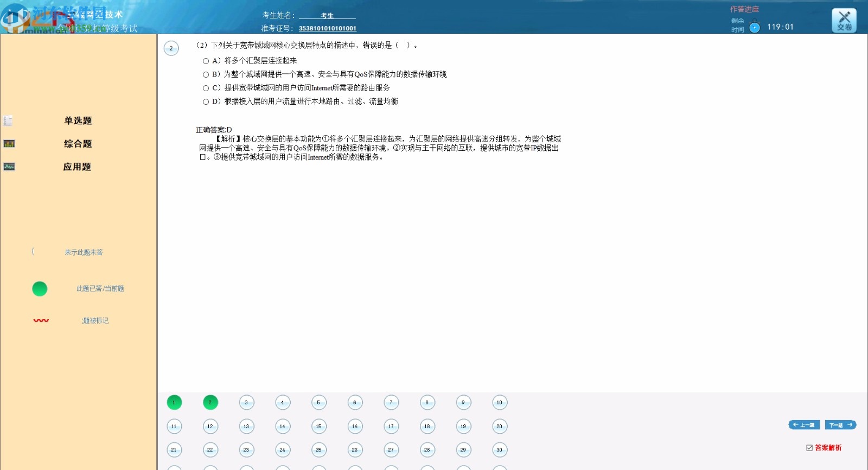Image resolution: width=868 pixels, height=470 pixels.
Task: Jump to question 1 circle
Action: 174,402
